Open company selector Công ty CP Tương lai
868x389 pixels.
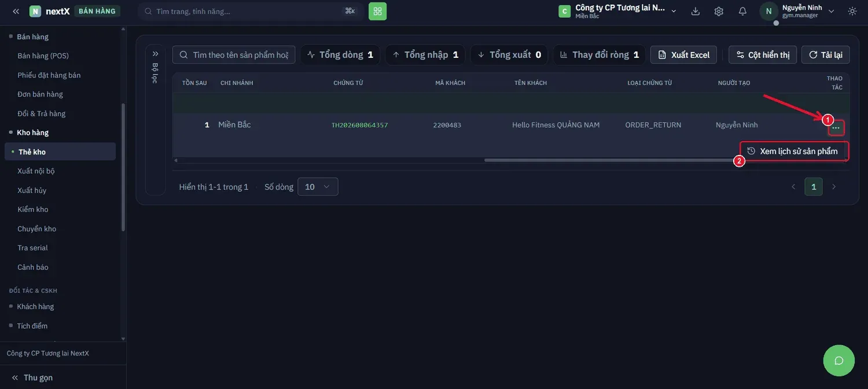point(617,11)
